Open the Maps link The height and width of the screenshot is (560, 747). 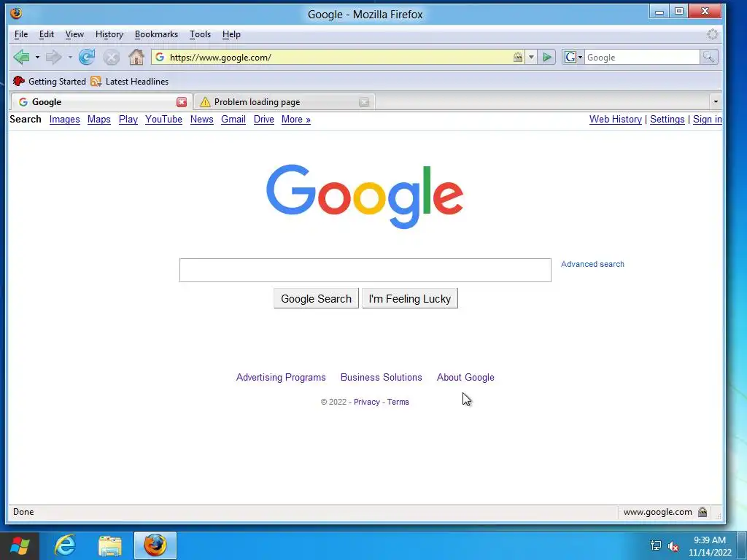(x=99, y=120)
